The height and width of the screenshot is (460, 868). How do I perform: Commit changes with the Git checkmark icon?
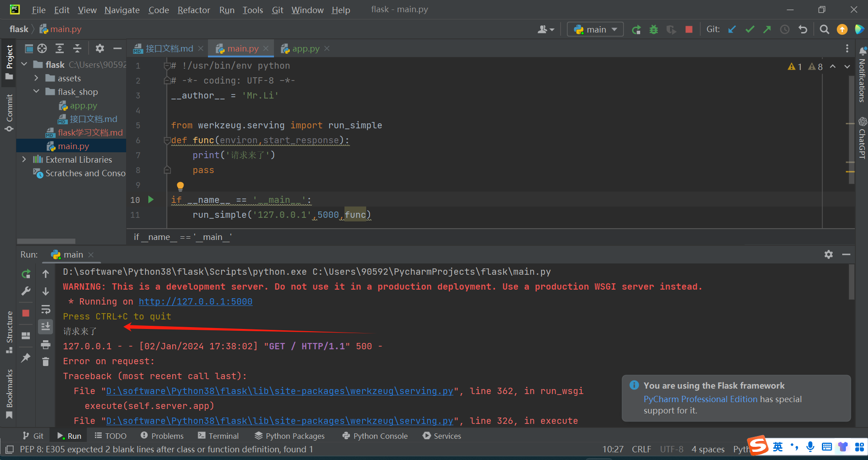750,29
